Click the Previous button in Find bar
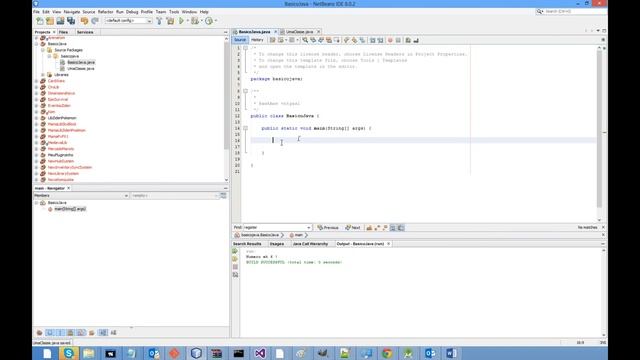 tap(328, 228)
